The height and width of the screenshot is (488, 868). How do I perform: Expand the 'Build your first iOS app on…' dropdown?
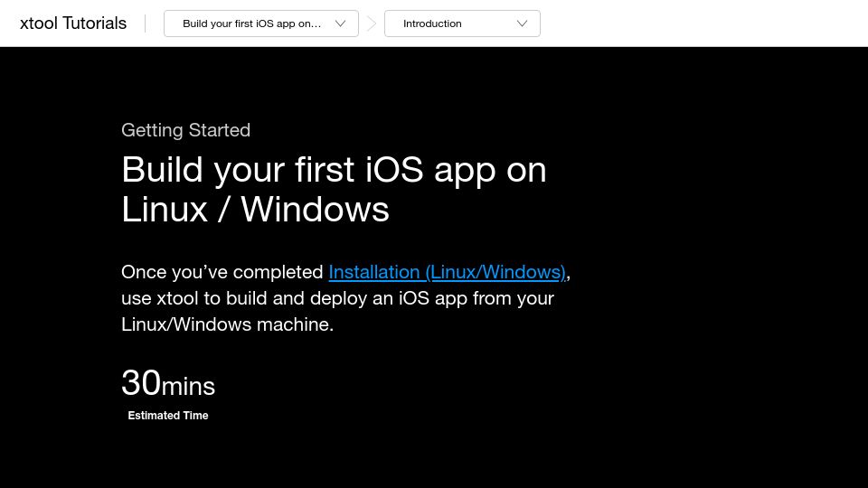[261, 23]
